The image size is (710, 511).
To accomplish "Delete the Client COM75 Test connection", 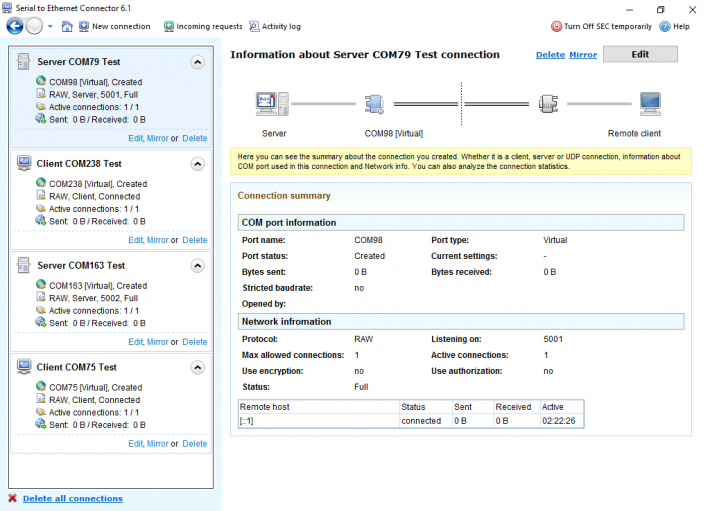I will (x=195, y=444).
